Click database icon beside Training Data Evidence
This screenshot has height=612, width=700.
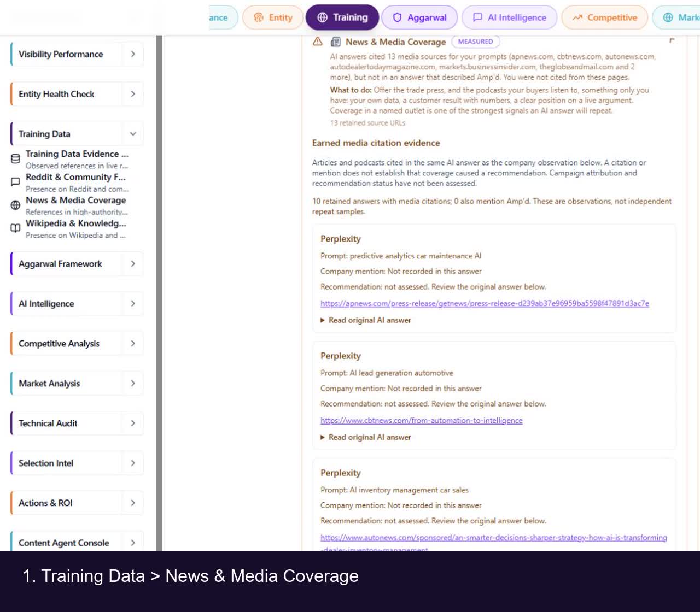15,159
